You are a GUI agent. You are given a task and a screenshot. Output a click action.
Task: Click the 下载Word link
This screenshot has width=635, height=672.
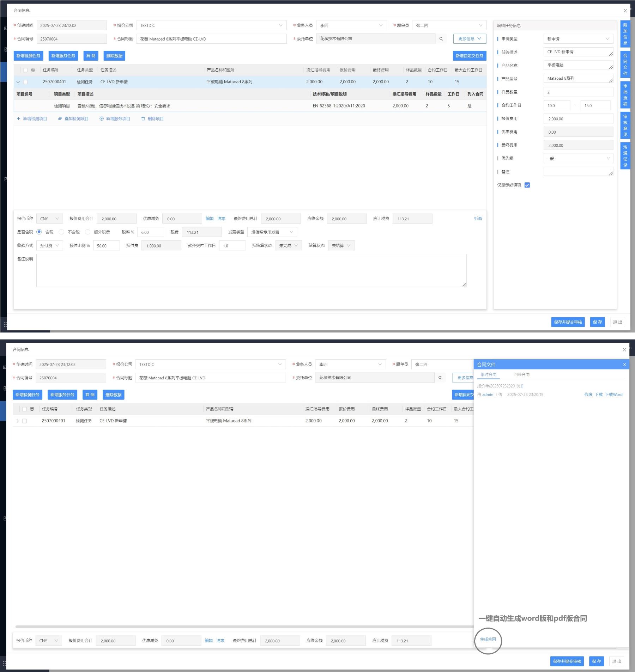pos(613,395)
